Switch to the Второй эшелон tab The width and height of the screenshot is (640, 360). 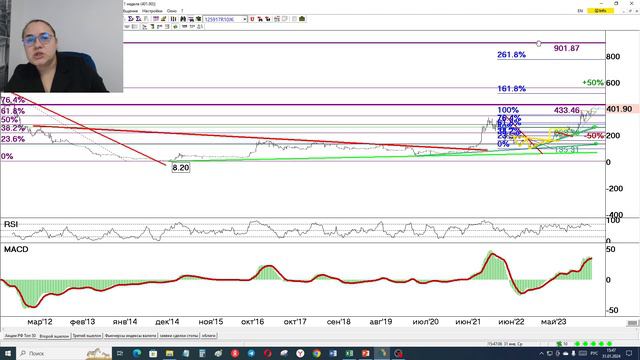tap(54, 336)
